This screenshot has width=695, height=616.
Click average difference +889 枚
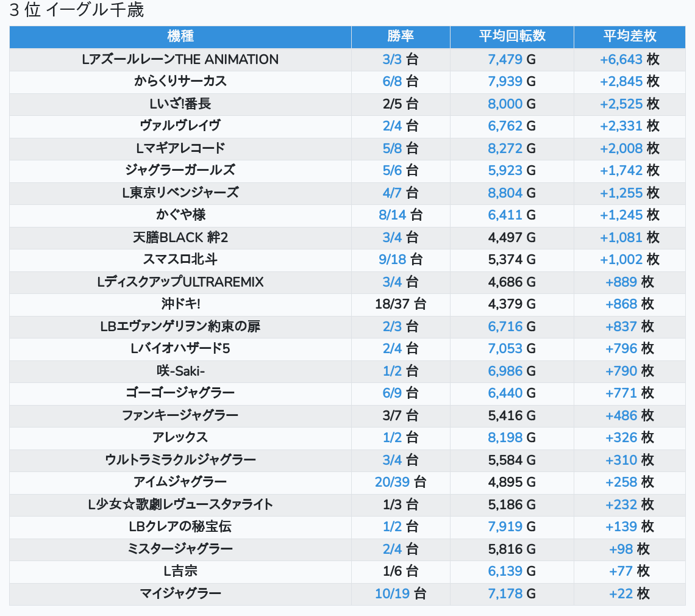(x=629, y=282)
